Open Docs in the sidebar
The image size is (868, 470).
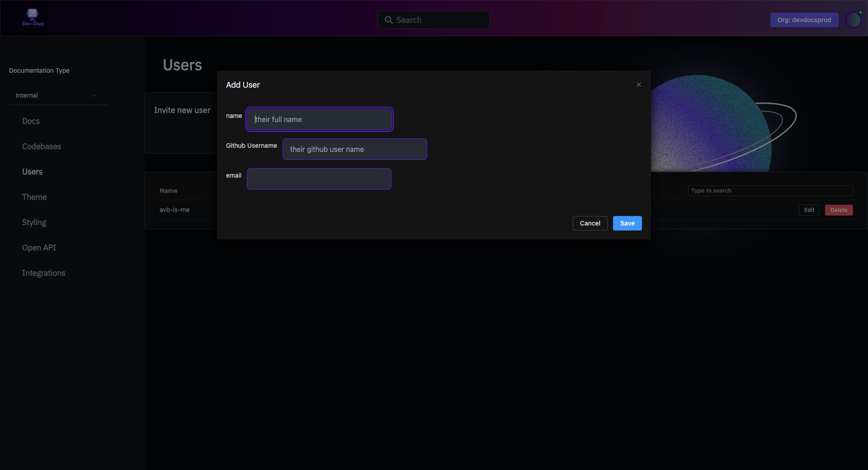[31, 121]
